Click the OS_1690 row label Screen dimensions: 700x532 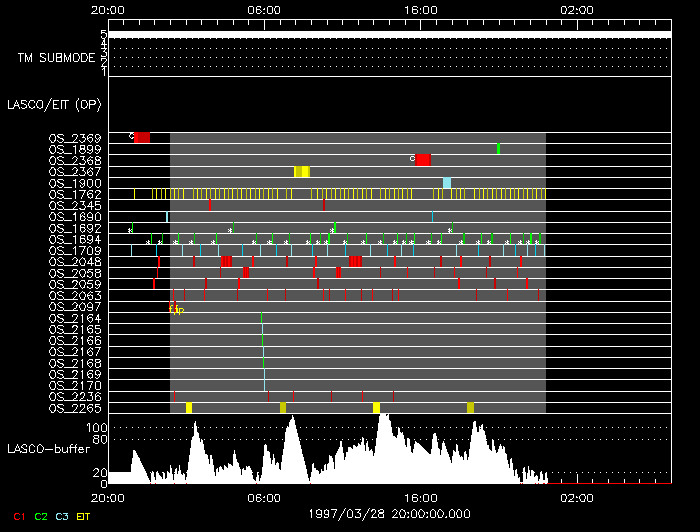click(75, 217)
